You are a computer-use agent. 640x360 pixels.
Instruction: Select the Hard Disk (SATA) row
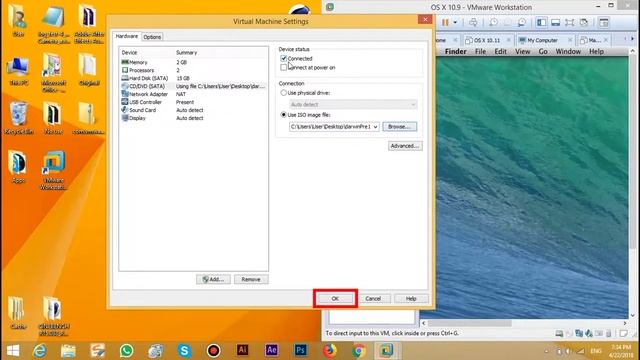(193, 78)
